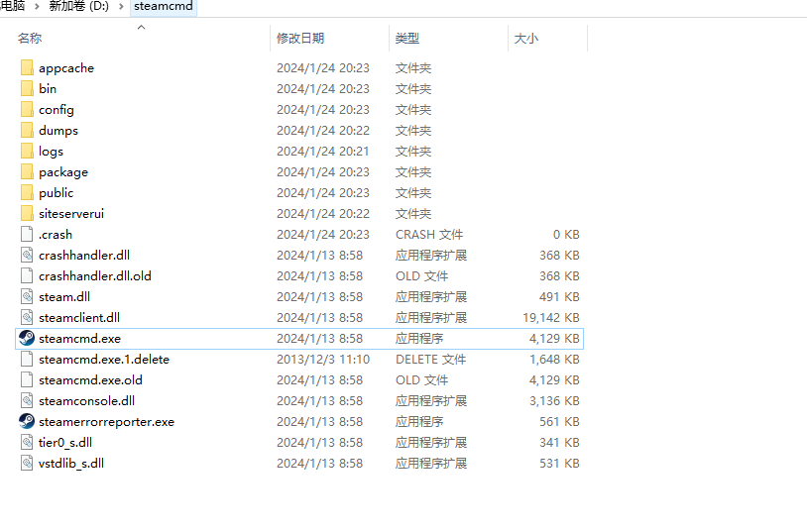Click the 561 KB size value

(x=559, y=421)
